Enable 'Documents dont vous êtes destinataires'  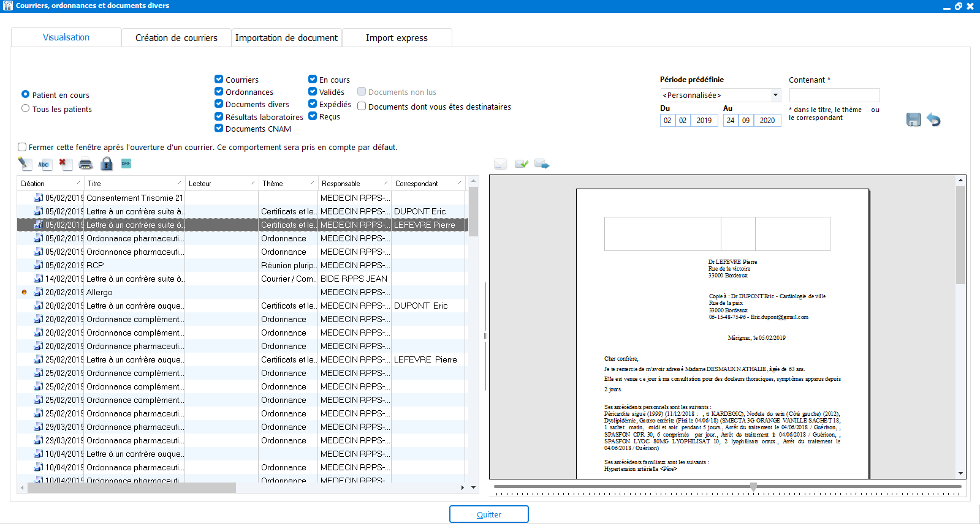(362, 107)
